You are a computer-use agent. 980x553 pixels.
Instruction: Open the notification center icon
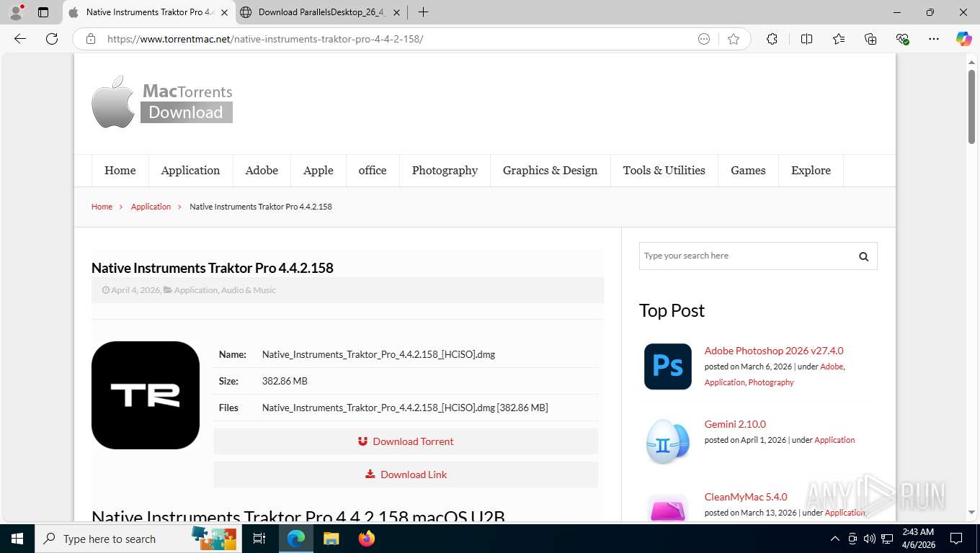click(956, 539)
